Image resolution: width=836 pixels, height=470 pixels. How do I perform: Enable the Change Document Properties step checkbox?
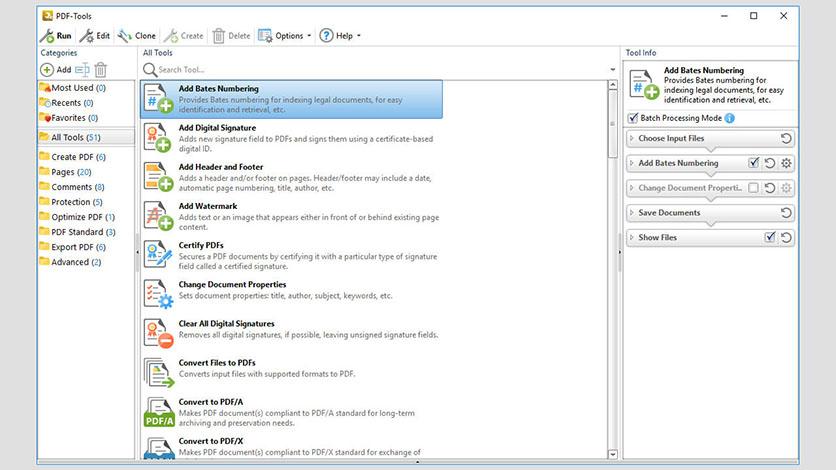(x=753, y=188)
